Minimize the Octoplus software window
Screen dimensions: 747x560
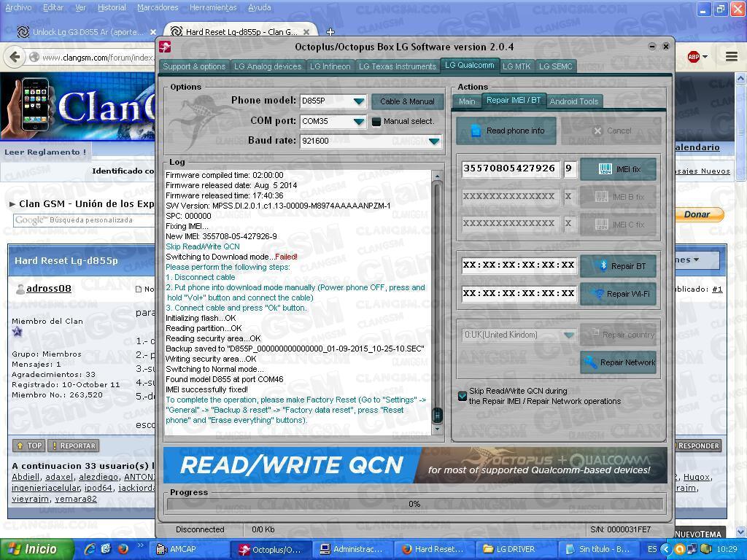coord(652,46)
